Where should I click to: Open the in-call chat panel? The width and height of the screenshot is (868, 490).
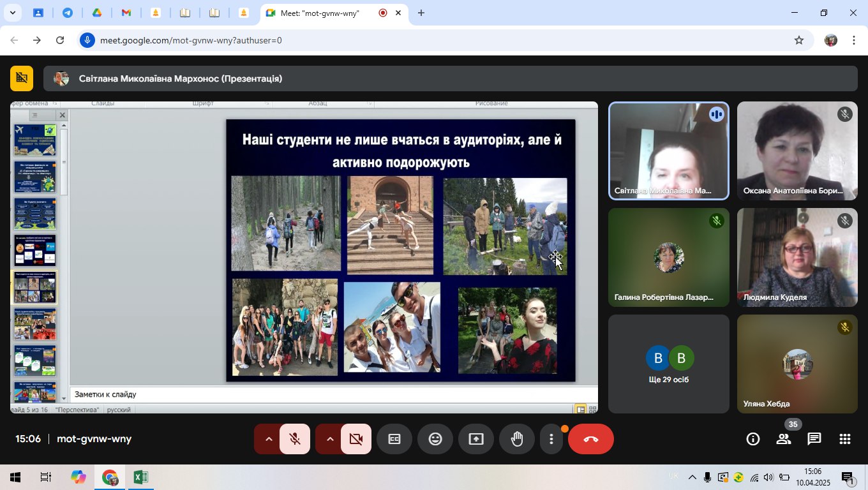814,439
